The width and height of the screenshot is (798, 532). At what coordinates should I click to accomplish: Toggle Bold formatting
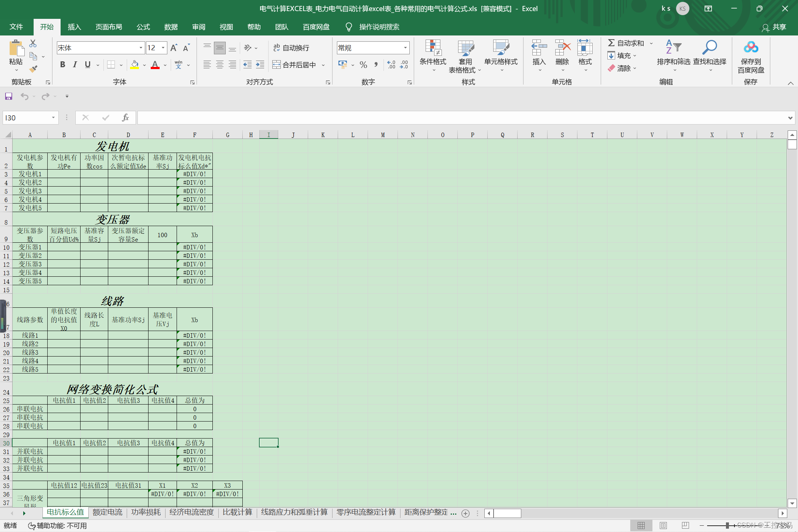[62, 65]
